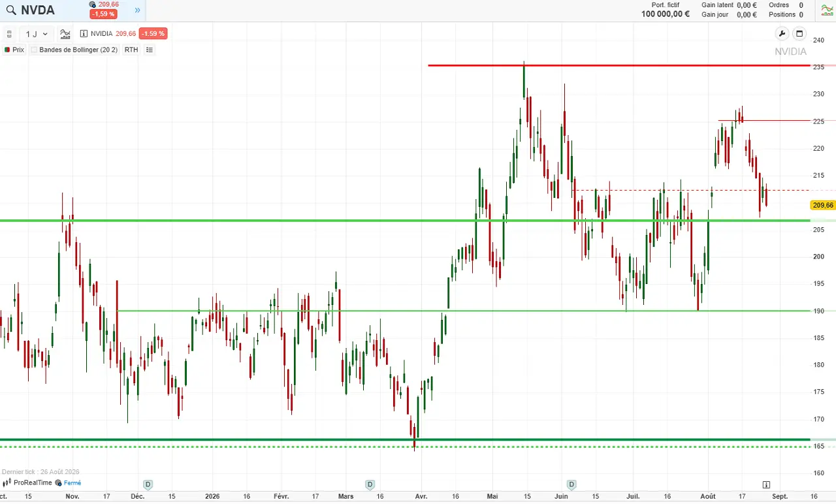Enable the Bandes de Bollinger (20 2) checkbox

point(35,50)
